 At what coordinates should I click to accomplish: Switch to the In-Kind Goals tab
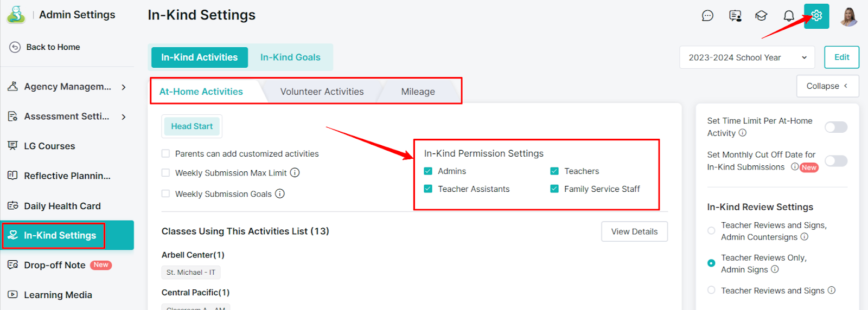(290, 57)
